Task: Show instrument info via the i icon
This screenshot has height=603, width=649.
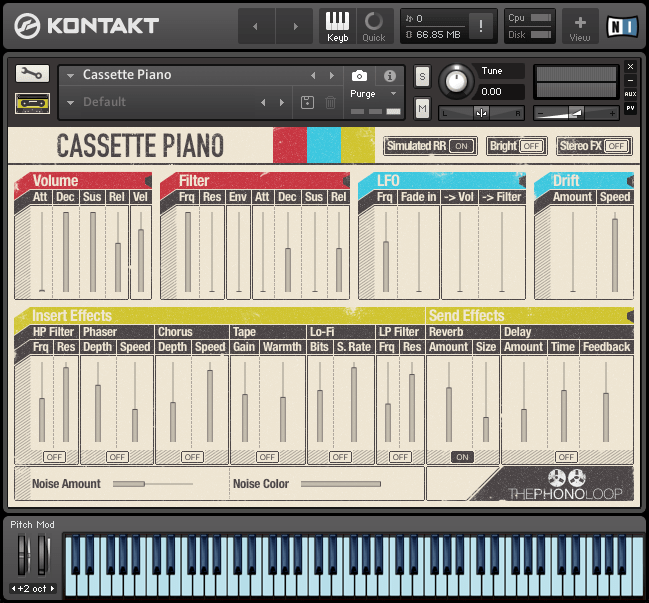Action: (x=389, y=76)
